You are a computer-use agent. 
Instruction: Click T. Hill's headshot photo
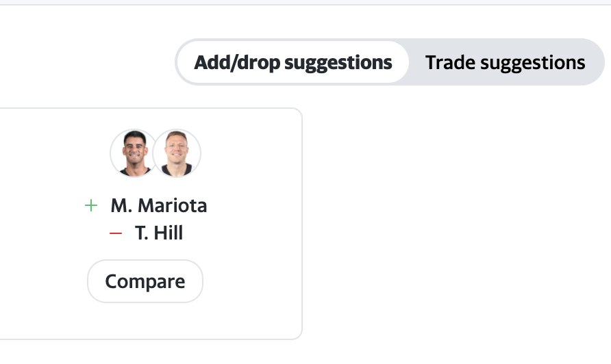[x=177, y=153]
